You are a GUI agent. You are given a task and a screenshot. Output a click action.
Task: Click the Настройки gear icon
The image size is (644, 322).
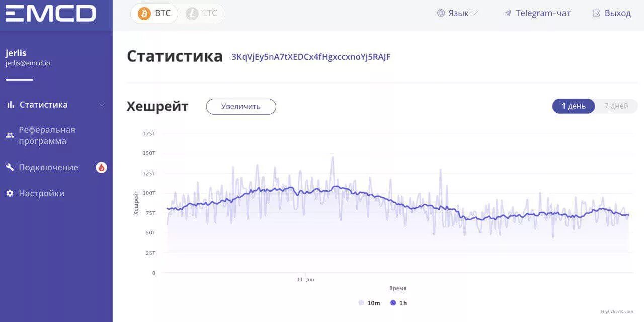point(10,193)
